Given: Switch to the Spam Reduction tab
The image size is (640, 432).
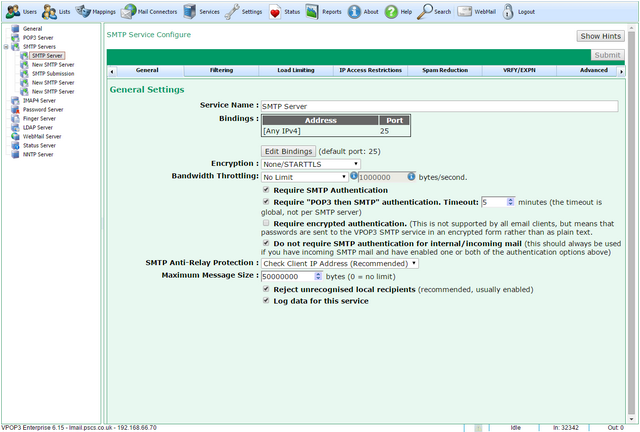Looking at the screenshot, I should 445,70.
